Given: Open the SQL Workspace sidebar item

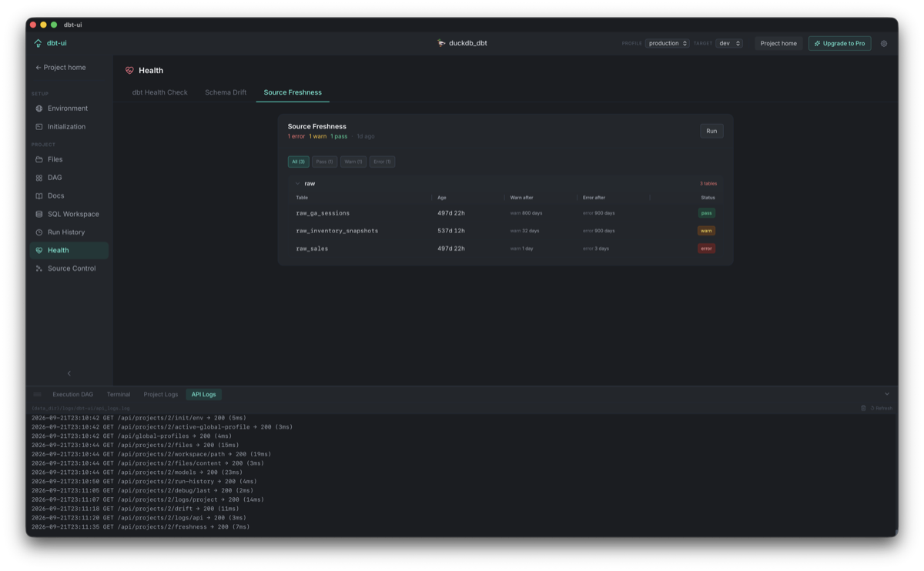Looking at the screenshot, I should pos(69,214).
